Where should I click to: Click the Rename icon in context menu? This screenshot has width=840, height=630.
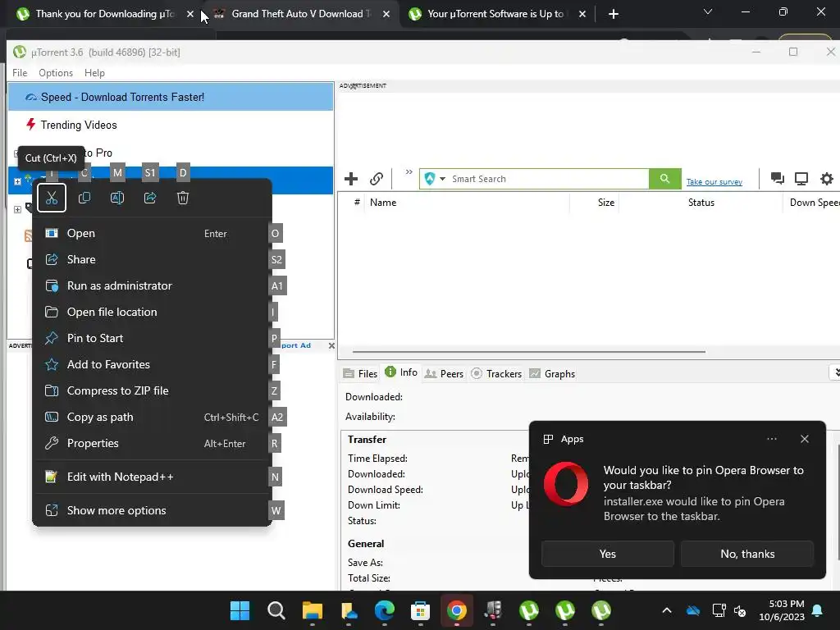pyautogui.click(x=116, y=198)
